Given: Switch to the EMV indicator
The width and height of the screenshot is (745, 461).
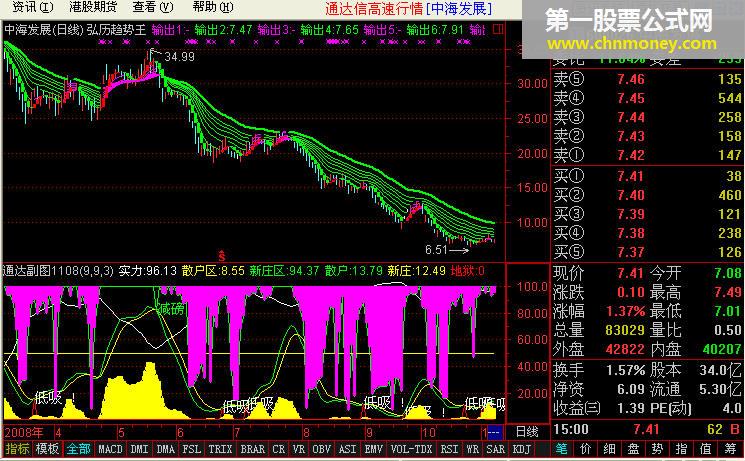Looking at the screenshot, I should tap(374, 449).
